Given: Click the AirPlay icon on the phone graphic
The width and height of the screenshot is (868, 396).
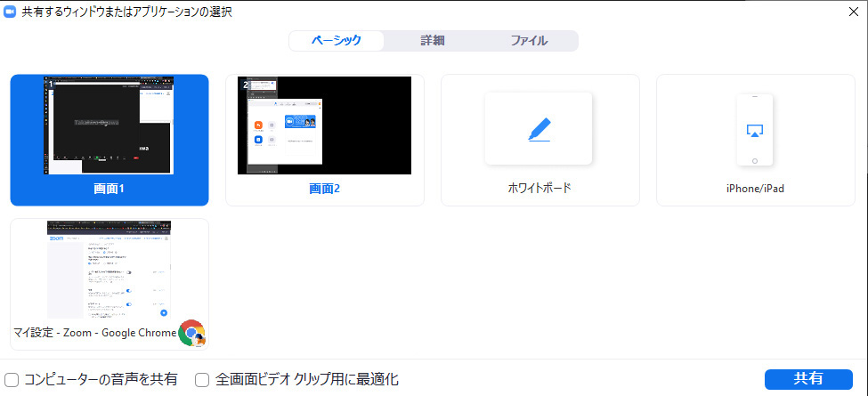Looking at the screenshot, I should click(754, 131).
